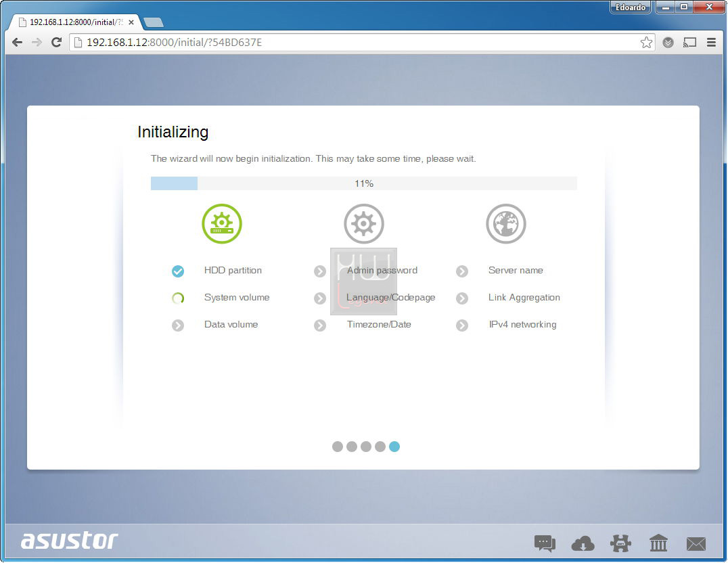Select the 192.168.1.12:8000/initial tab

click(74, 22)
